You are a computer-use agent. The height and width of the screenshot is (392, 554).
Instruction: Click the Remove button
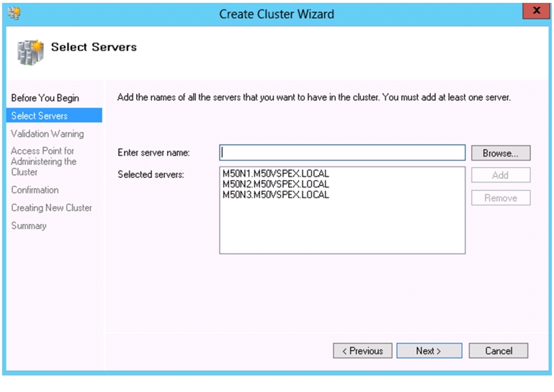(x=501, y=197)
